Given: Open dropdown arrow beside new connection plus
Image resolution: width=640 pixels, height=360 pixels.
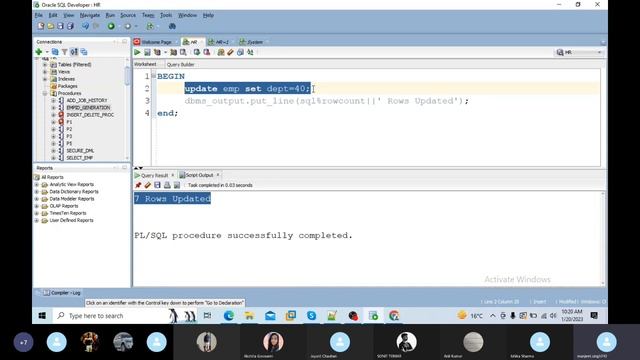Looking at the screenshot, I should pyautogui.click(x=47, y=52).
